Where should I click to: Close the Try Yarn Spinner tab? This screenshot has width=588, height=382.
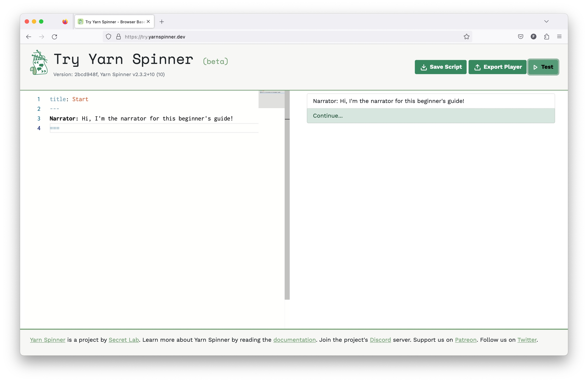[x=148, y=22]
